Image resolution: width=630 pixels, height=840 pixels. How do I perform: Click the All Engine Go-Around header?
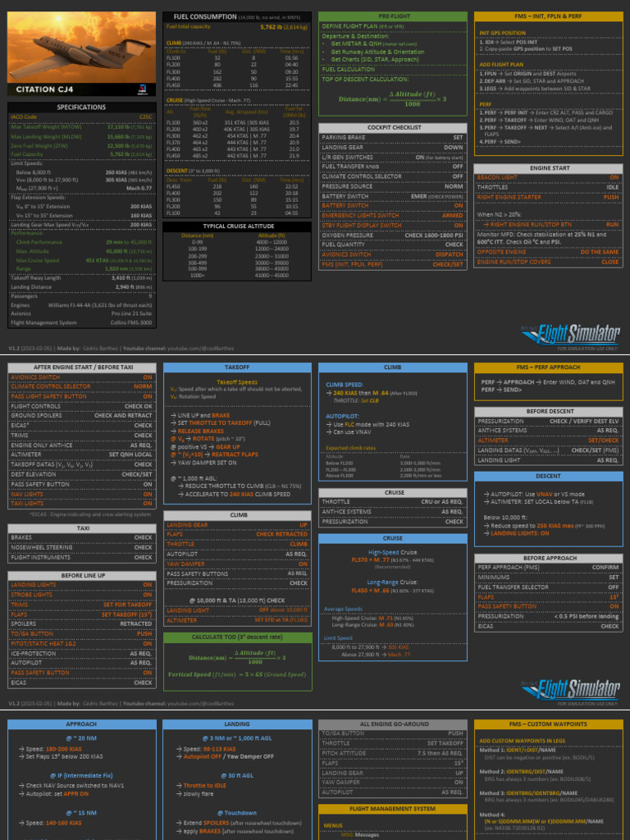click(x=393, y=724)
